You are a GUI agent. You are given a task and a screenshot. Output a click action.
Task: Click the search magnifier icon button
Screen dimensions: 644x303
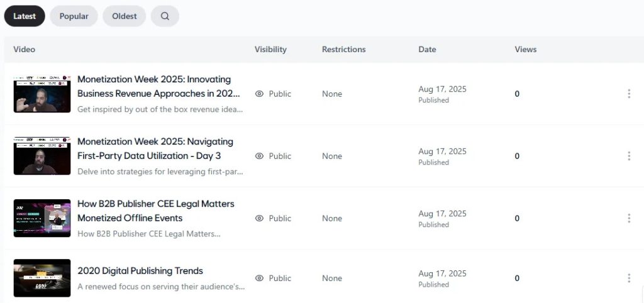click(x=165, y=16)
